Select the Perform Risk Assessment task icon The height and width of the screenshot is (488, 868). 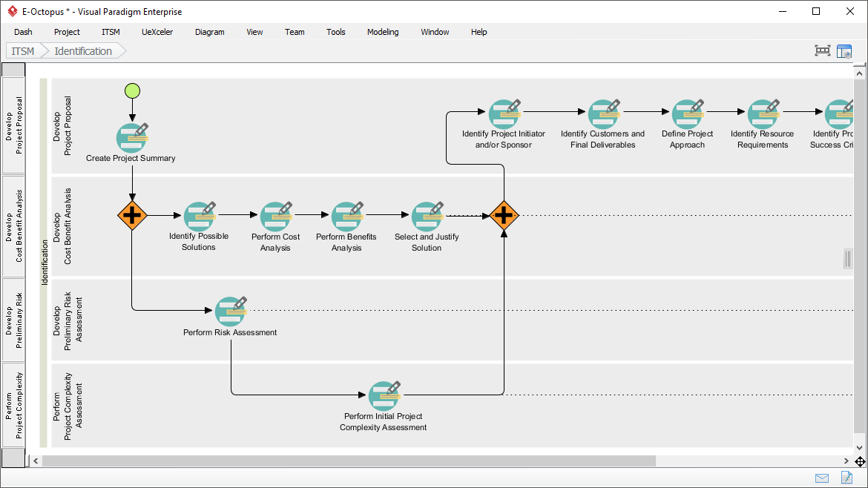click(230, 311)
